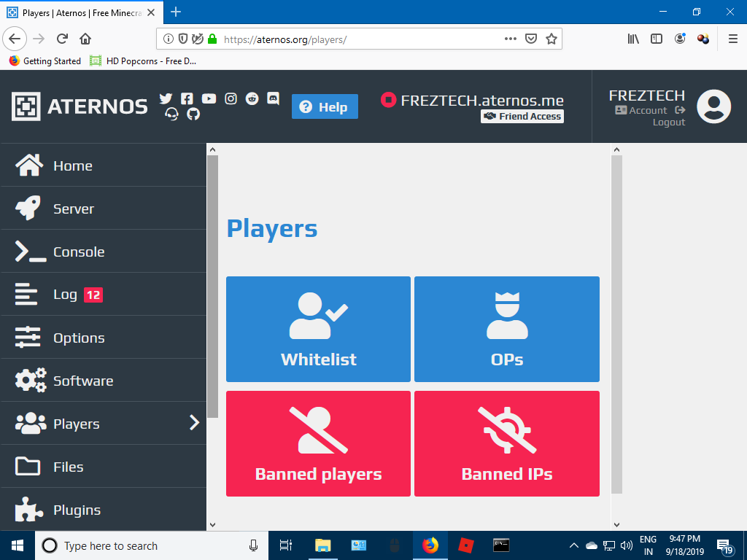Open Windows Action Center notifications

click(724, 546)
